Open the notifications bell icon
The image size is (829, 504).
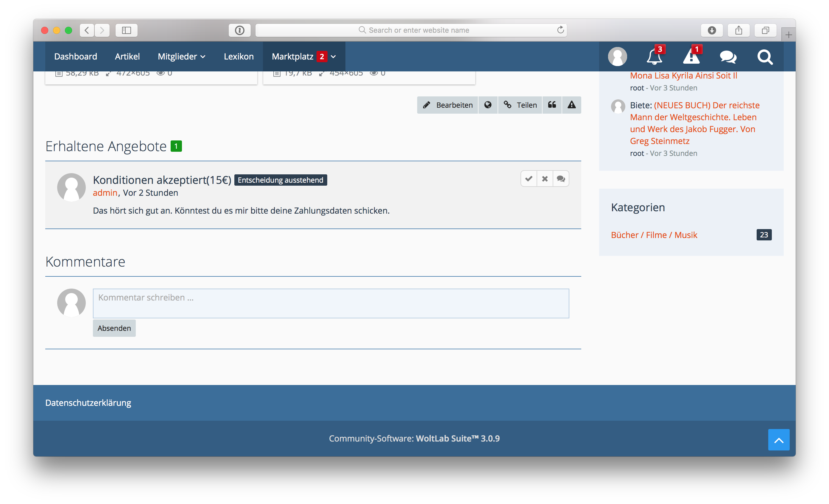[654, 57]
